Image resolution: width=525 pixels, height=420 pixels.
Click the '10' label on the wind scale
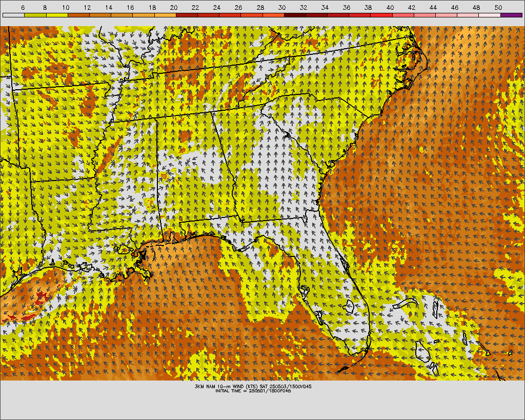(66, 7)
